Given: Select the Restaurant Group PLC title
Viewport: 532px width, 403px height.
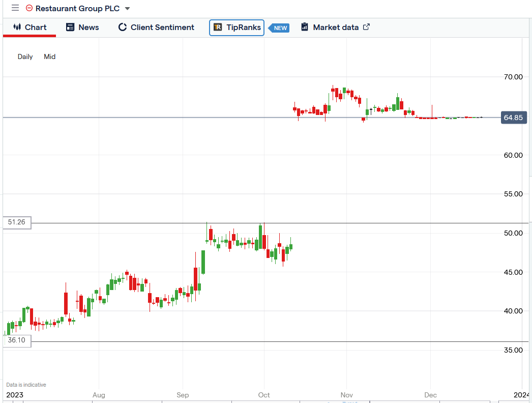Looking at the screenshot, I should 77,9.
